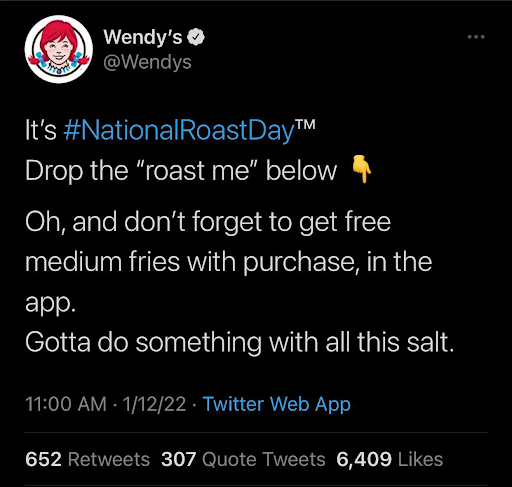View the 652 Retweets list
Image resolution: width=512 pixels, height=487 pixels.
pyautogui.click(x=87, y=459)
